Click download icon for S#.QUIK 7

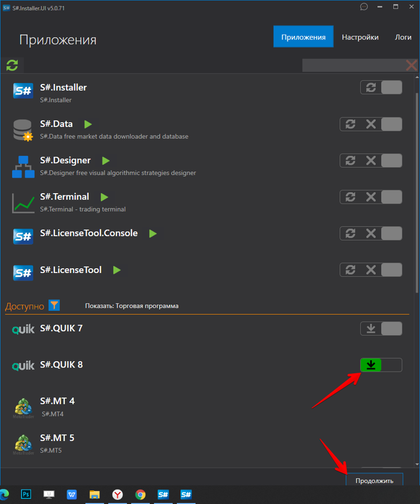[371, 329]
